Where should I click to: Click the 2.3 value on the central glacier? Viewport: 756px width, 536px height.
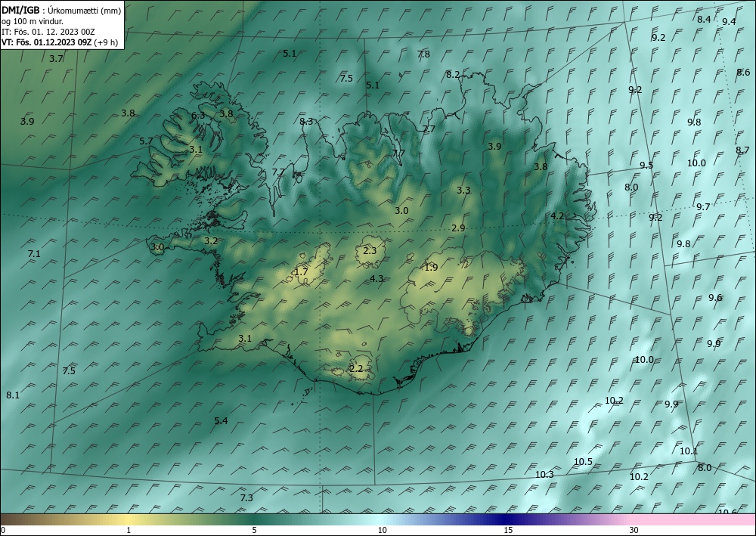point(370,251)
